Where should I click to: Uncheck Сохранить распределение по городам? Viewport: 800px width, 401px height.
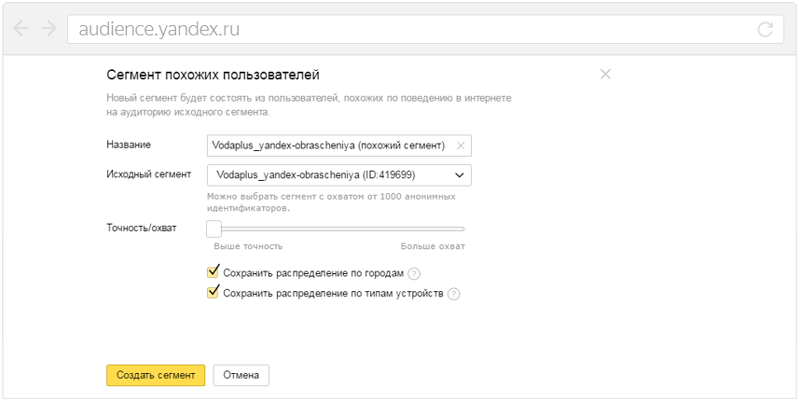point(213,272)
